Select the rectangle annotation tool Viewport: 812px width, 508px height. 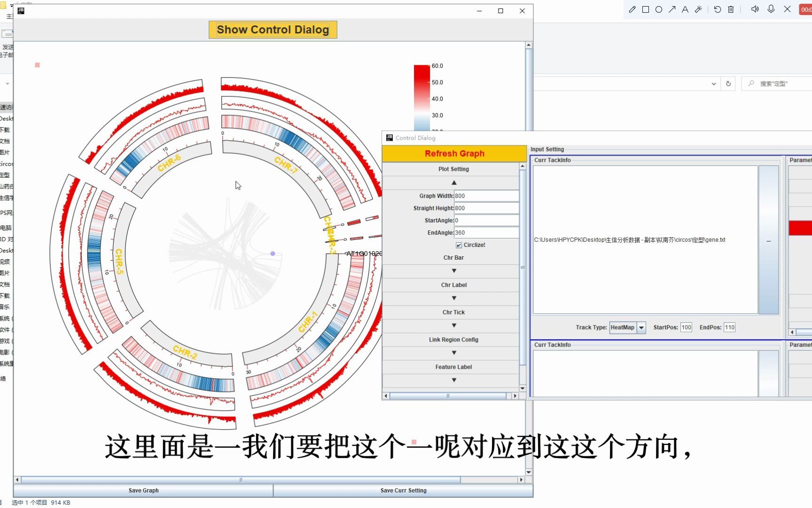(645, 9)
